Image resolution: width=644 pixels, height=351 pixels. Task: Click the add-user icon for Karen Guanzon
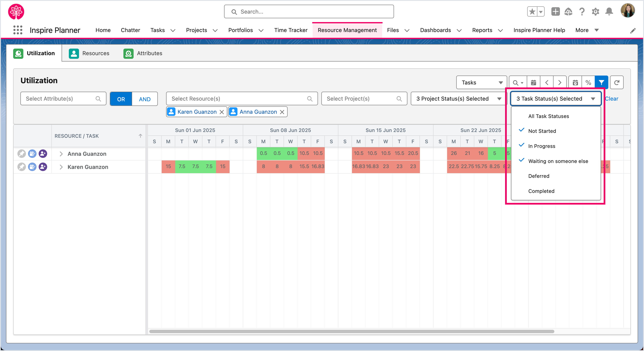pyautogui.click(x=43, y=167)
